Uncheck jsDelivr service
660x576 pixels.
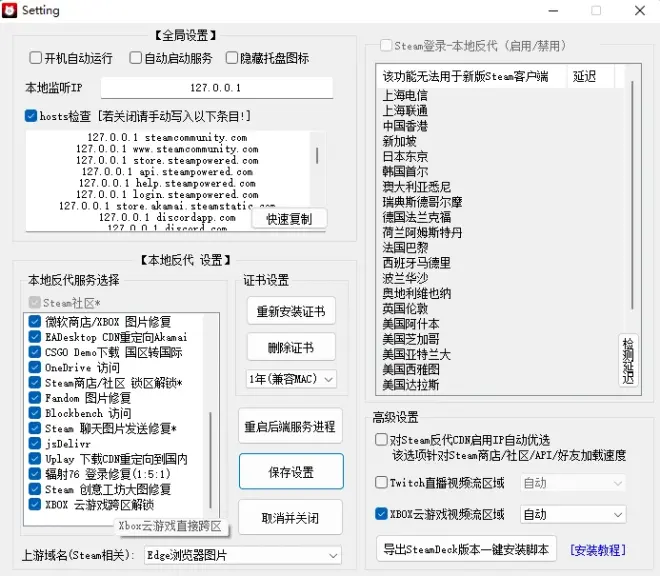click(35, 443)
